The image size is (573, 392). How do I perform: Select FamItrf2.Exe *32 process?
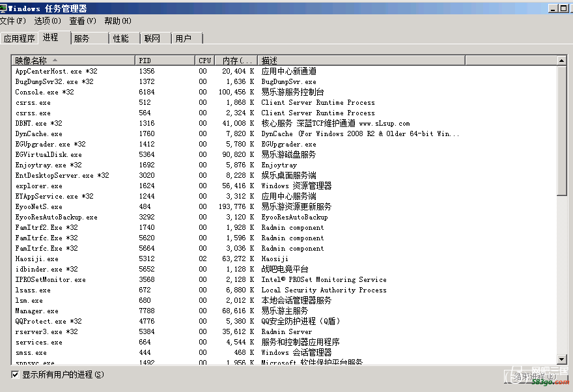click(x=285, y=227)
